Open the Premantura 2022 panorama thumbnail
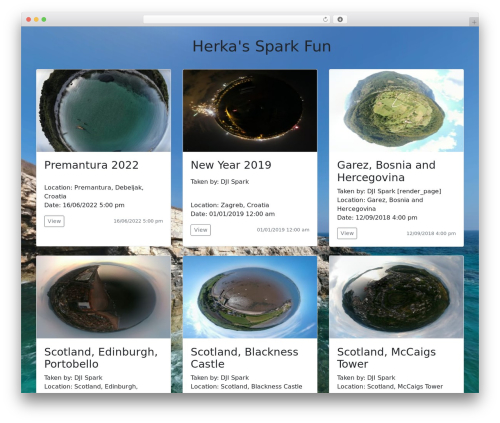This screenshot has height=423, width=500. tap(103, 110)
